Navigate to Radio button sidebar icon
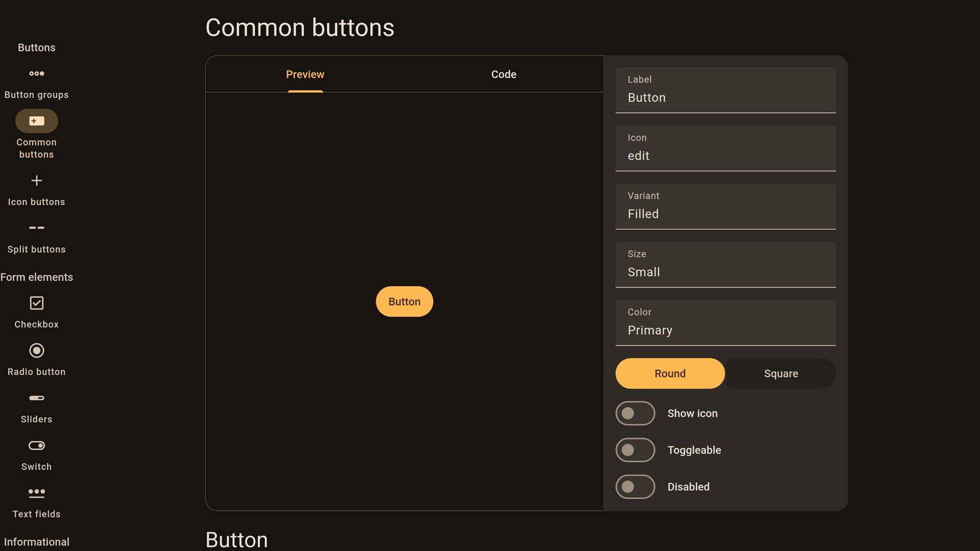The width and height of the screenshot is (980, 551). coord(36,350)
